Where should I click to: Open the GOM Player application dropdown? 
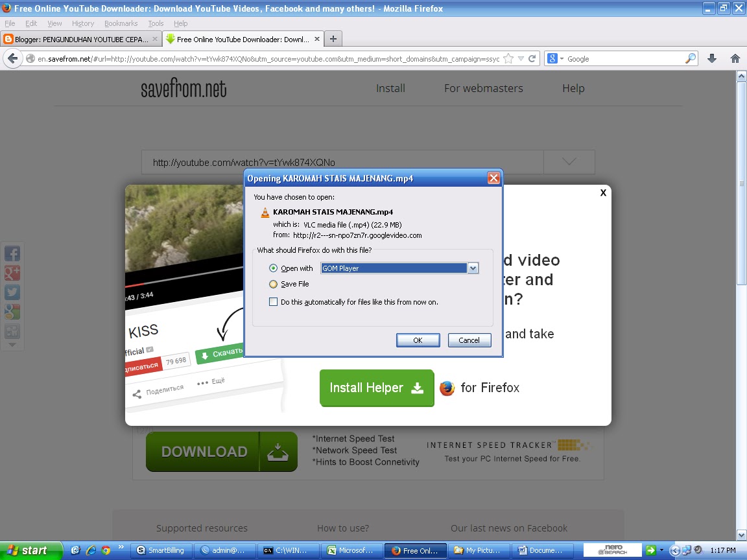pyautogui.click(x=399, y=268)
